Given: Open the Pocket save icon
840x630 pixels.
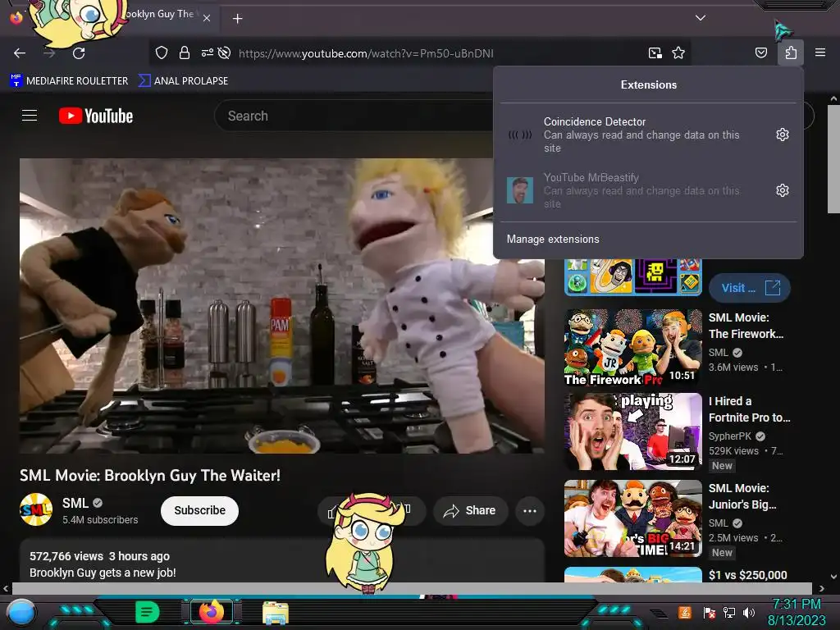Looking at the screenshot, I should tap(760, 52).
